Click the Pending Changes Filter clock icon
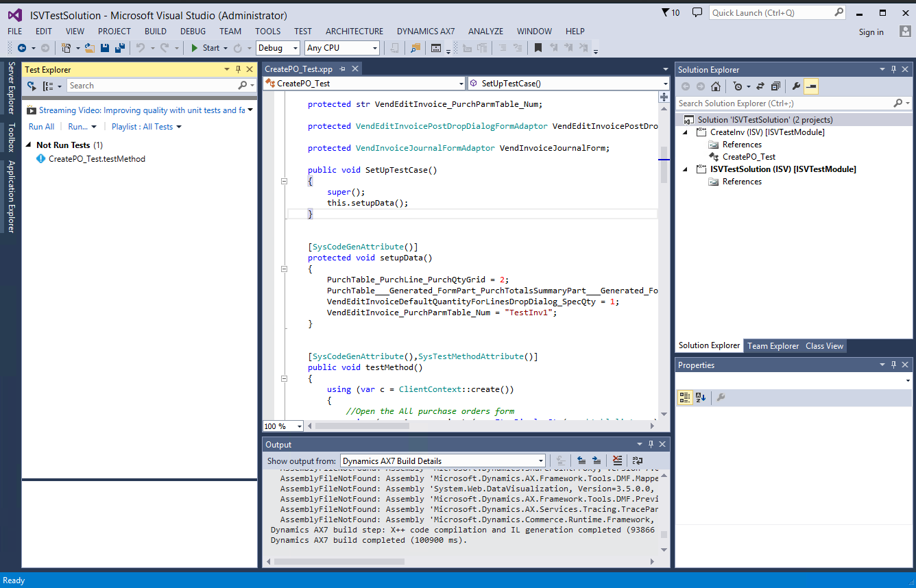Viewport: 916px width, 588px height. pos(737,86)
